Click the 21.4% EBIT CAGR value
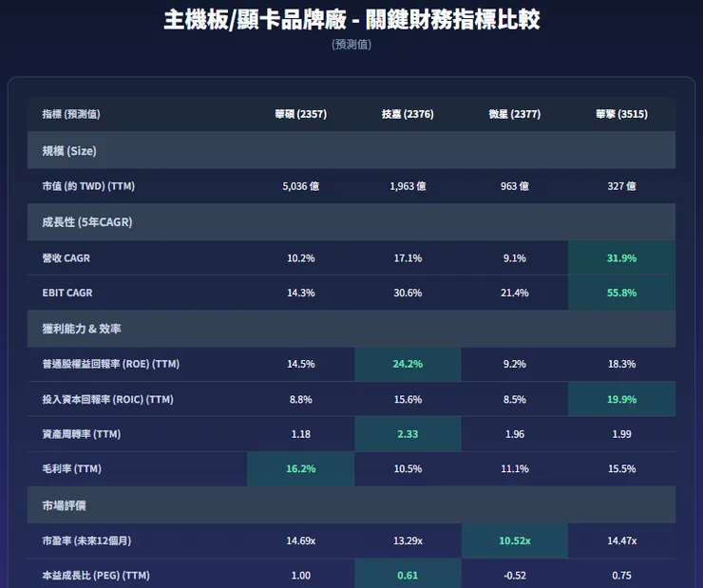 515,293
